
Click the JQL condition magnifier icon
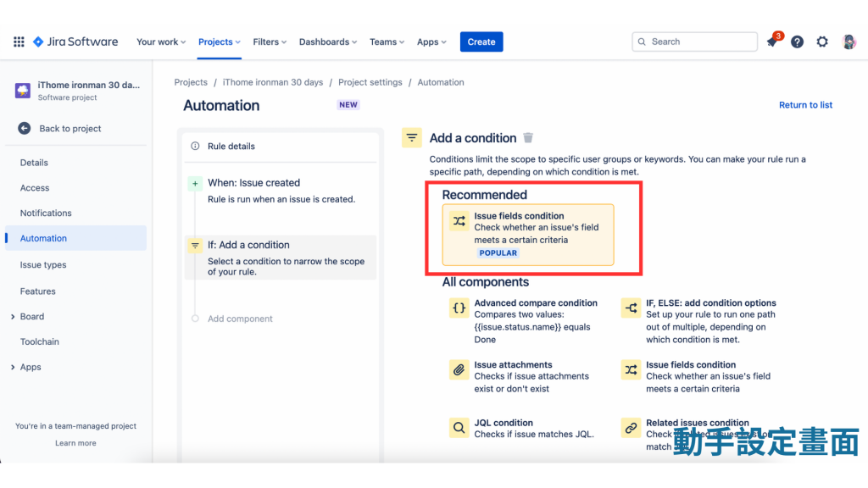(459, 428)
